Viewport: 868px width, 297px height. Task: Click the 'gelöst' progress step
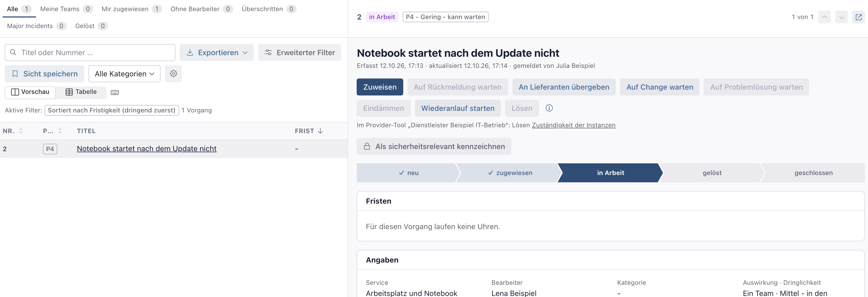point(712,173)
